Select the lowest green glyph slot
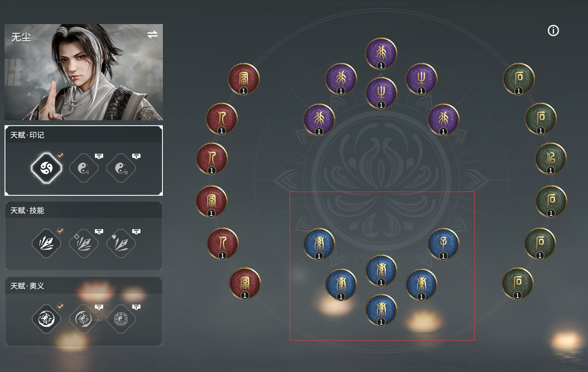588x372 pixels. pyautogui.click(x=518, y=284)
